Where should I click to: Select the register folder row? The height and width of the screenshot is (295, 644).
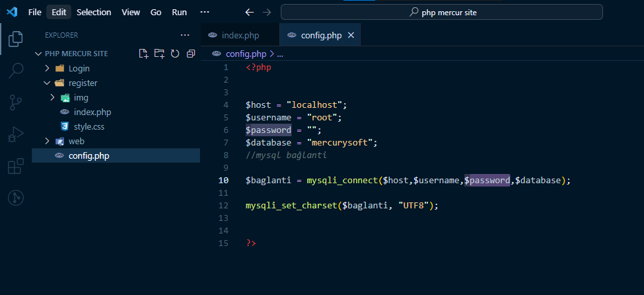[116, 83]
